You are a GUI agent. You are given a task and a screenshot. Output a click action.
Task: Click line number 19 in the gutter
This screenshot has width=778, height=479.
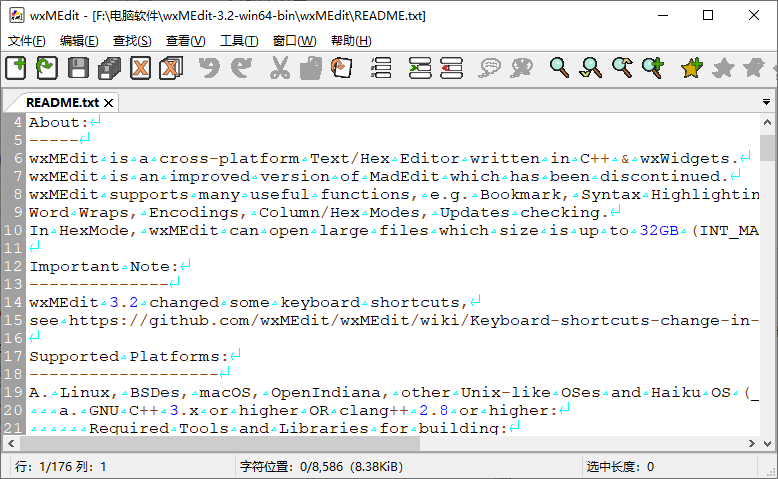(x=13, y=393)
